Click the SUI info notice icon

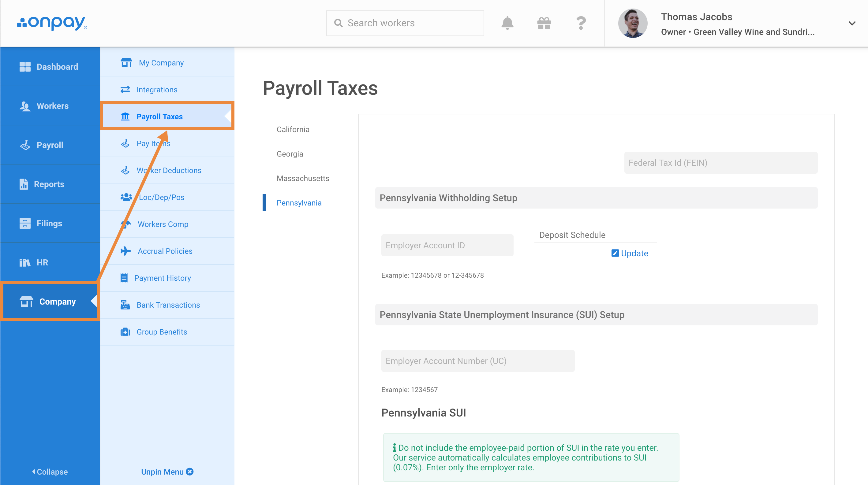[x=394, y=448]
